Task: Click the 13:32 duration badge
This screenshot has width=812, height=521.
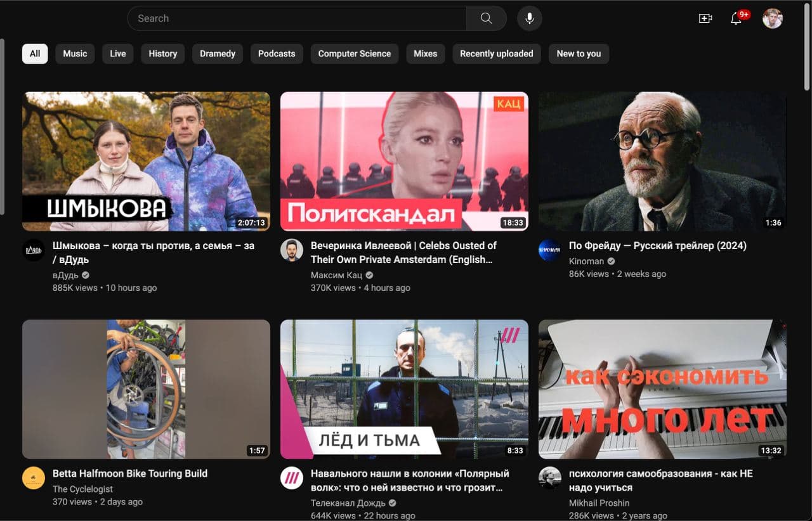Action: (771, 451)
